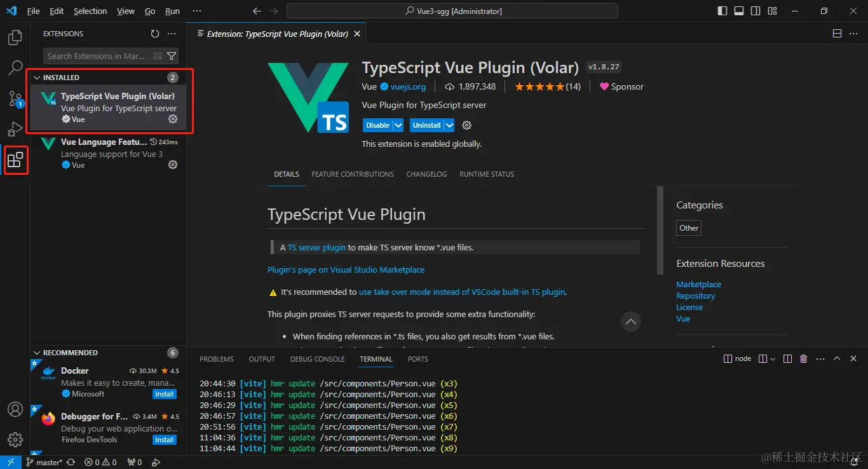This screenshot has width=868, height=469.
Task: Toggle the secondary side bar
Action: [x=756, y=11]
